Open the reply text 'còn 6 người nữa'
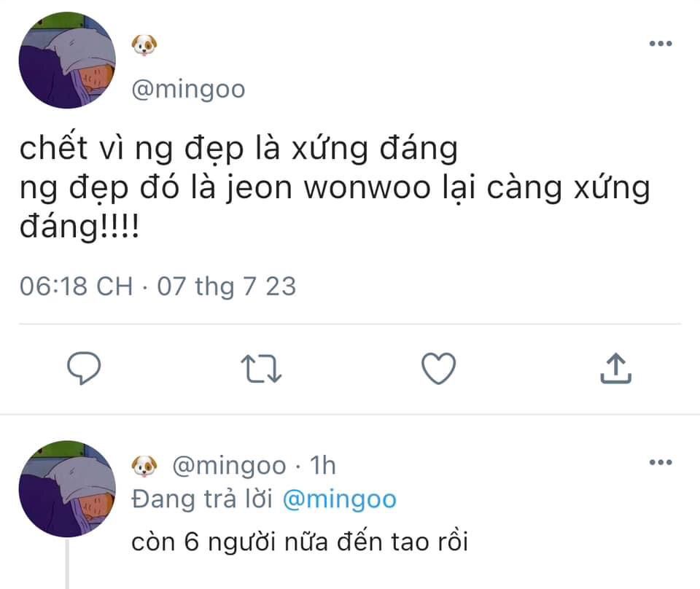 (300, 542)
